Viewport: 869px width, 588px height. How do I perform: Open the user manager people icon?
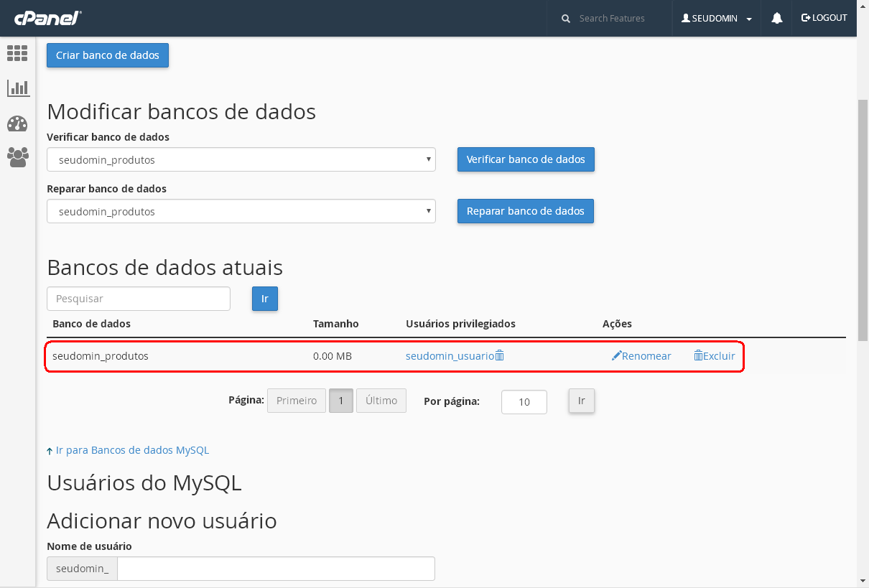tap(17, 157)
